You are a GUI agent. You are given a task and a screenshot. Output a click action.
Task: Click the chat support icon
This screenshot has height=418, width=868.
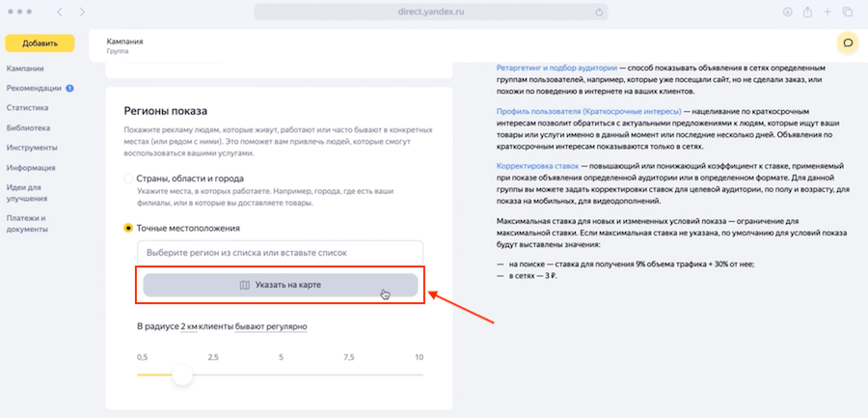click(848, 42)
